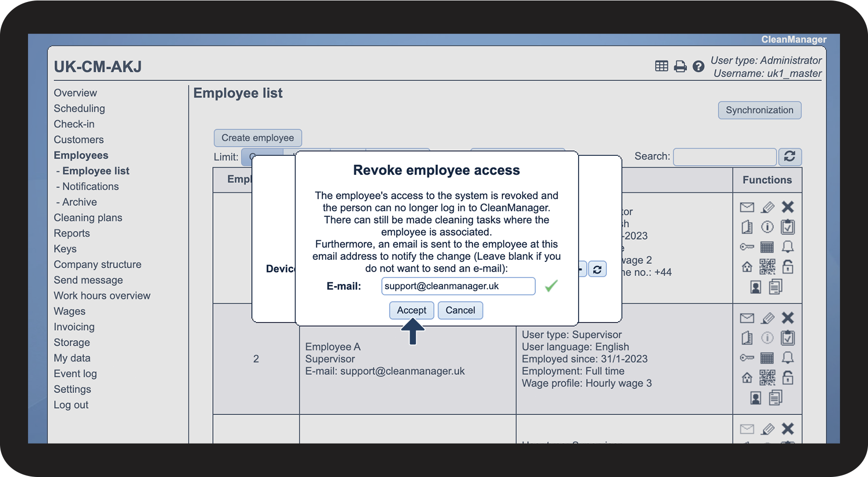The width and height of the screenshot is (868, 477).
Task: Click house icon in Employee A row
Action: [747, 378]
